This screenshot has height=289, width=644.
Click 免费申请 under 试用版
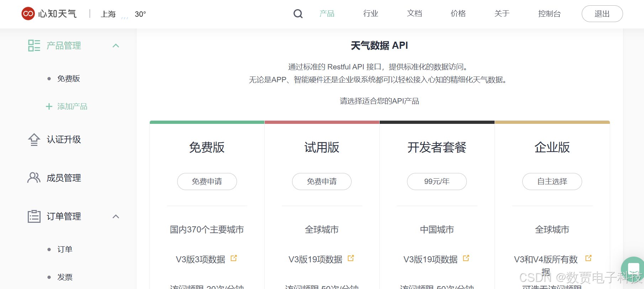coord(322,182)
